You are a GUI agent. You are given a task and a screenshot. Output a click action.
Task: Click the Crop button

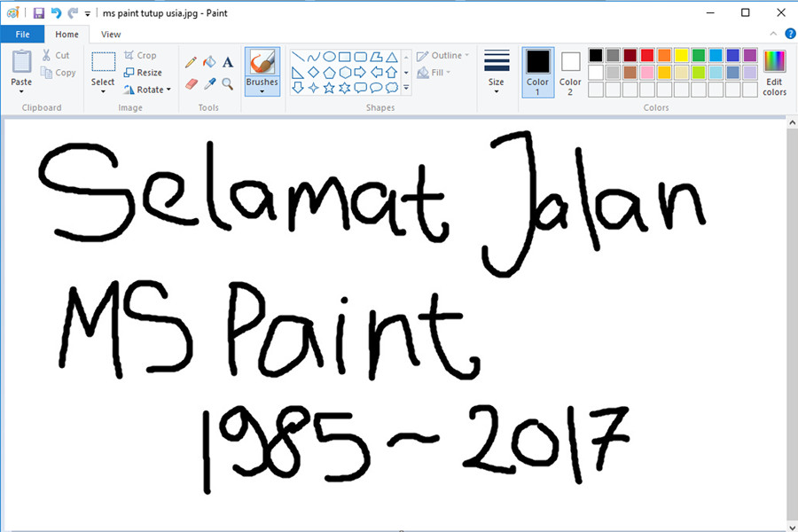pos(140,56)
